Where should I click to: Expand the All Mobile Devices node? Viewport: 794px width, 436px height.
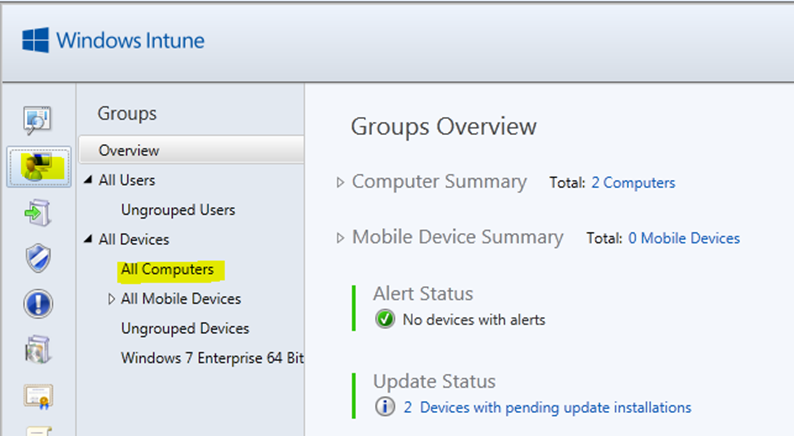tap(111, 299)
